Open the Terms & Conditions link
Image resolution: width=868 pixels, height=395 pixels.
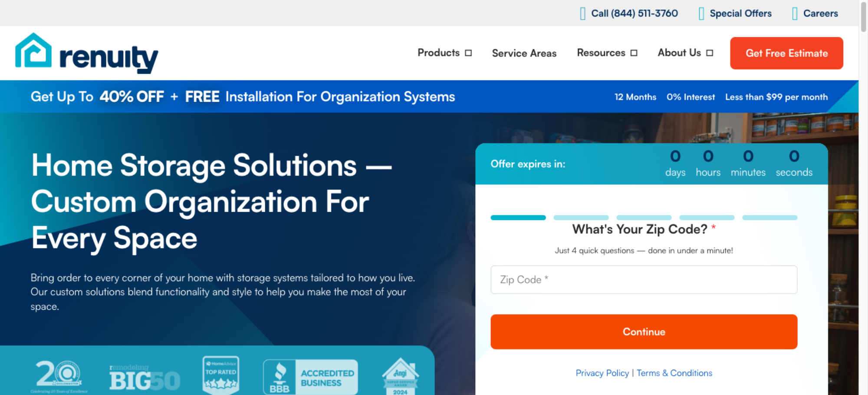pyautogui.click(x=674, y=373)
